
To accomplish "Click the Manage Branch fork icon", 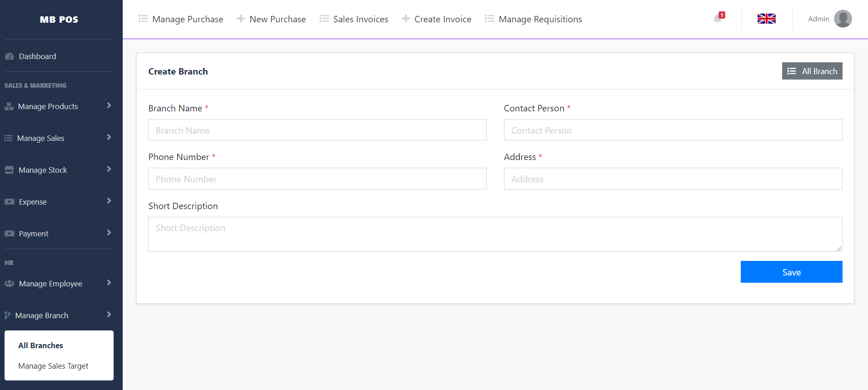I will [x=7, y=315].
